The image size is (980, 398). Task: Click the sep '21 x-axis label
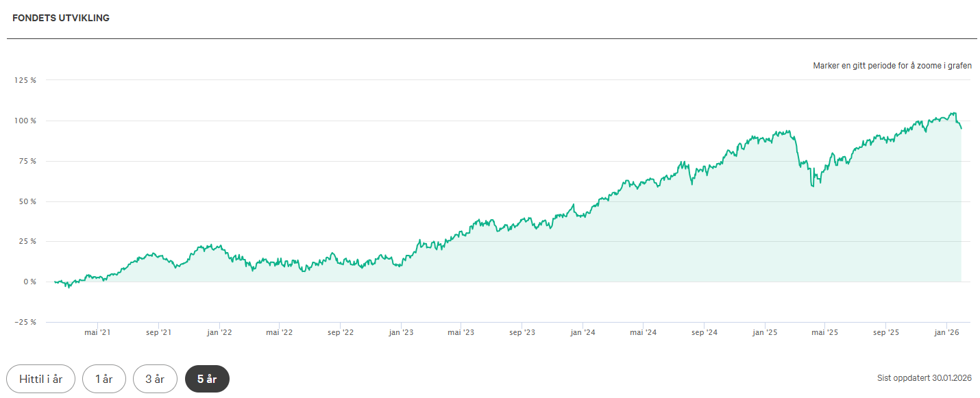(158, 332)
